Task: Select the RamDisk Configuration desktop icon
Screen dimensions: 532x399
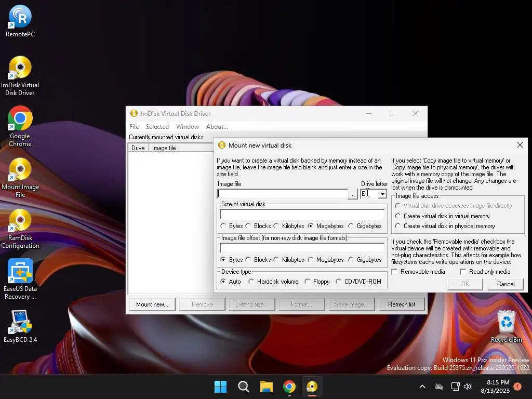Action: pyautogui.click(x=20, y=229)
